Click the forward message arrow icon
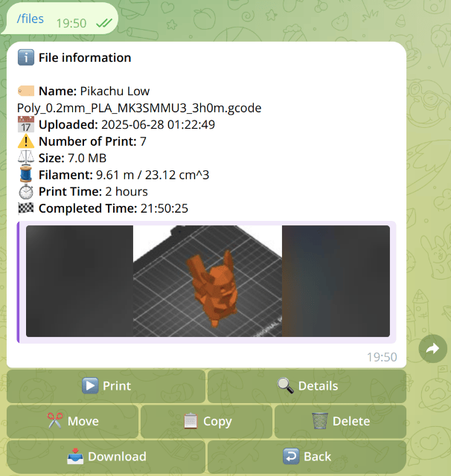The height and width of the screenshot is (476, 451). click(433, 349)
